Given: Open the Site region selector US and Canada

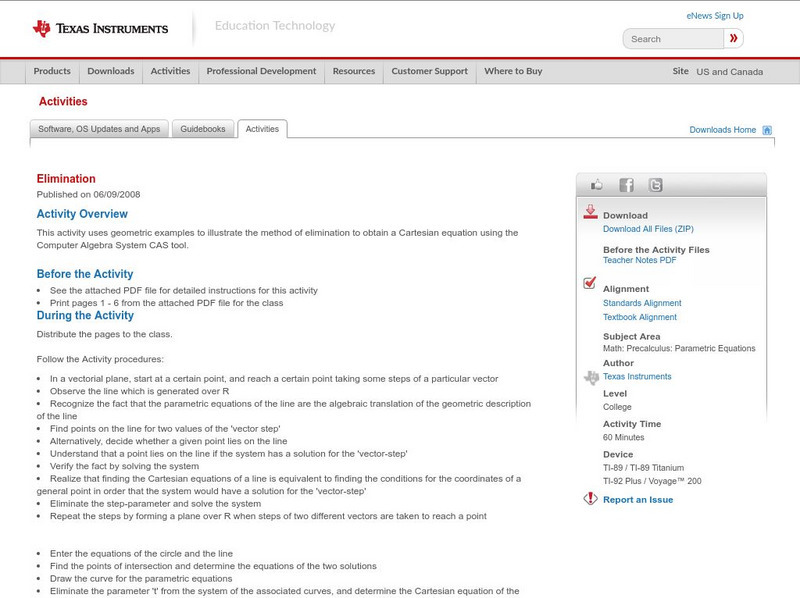Looking at the screenshot, I should click(x=729, y=72).
